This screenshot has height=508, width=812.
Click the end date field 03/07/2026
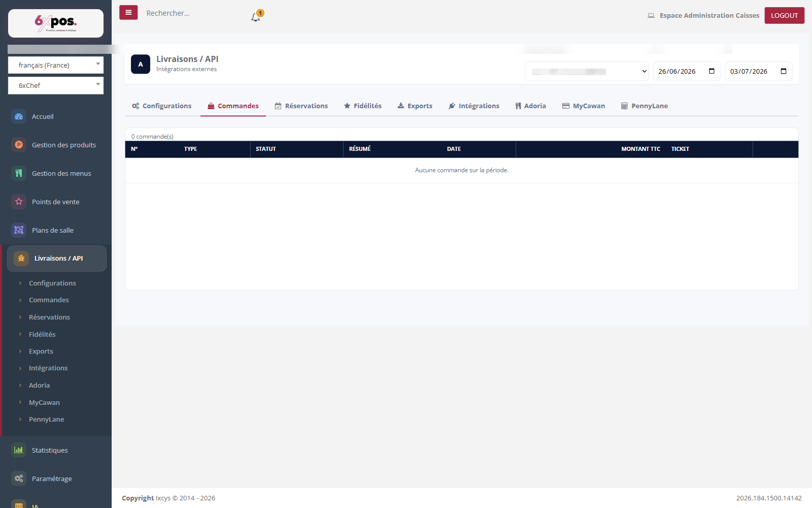pos(759,71)
